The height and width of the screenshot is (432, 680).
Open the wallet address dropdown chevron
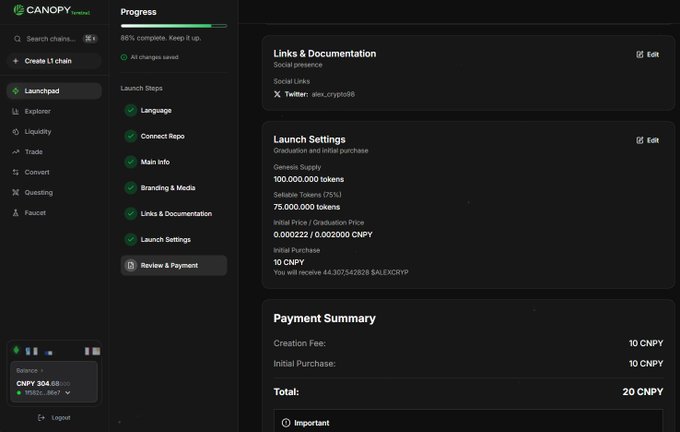coord(68,393)
